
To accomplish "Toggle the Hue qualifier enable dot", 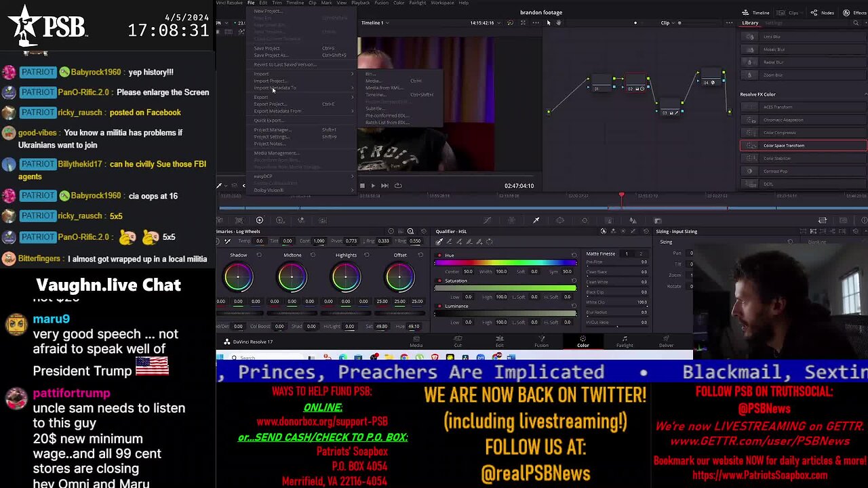I will click(x=439, y=256).
